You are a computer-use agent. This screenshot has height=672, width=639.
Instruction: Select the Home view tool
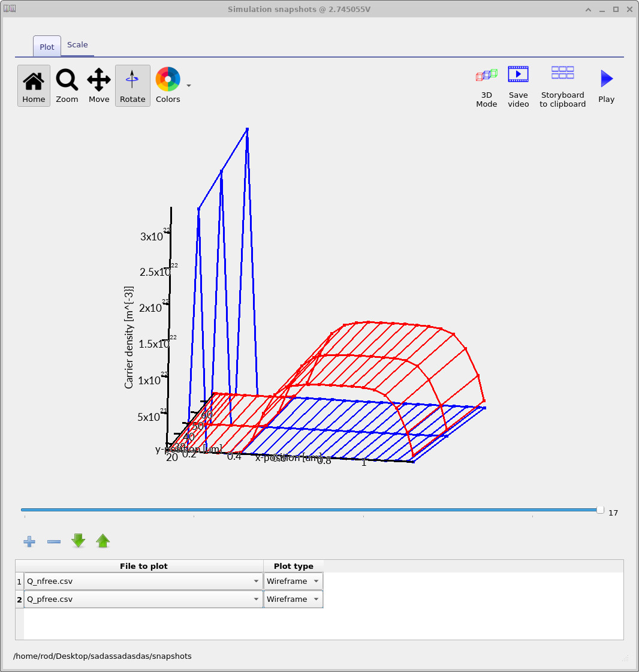coord(33,85)
